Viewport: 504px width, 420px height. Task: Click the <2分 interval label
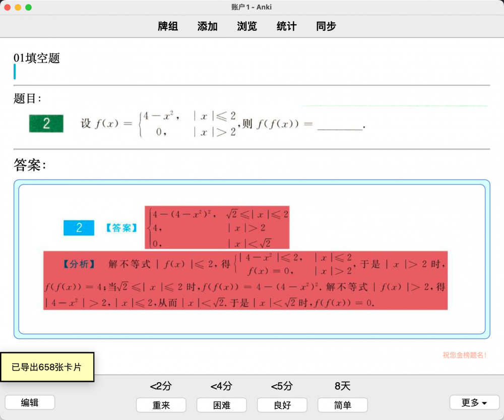(x=161, y=386)
